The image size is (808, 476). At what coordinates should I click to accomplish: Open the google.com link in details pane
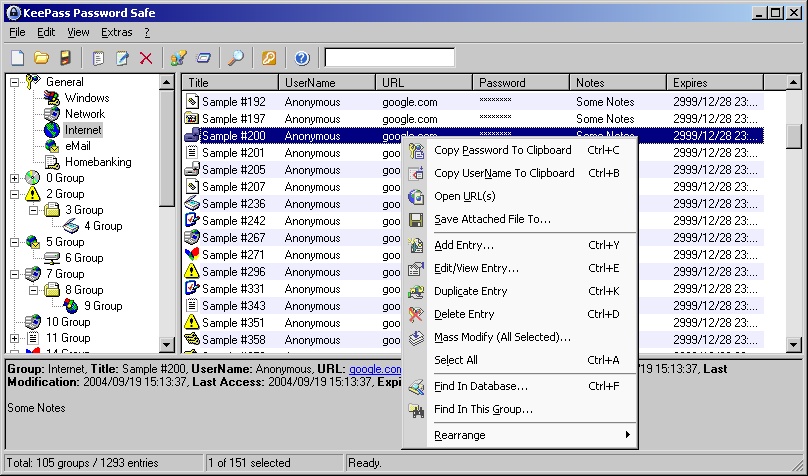tap(375, 369)
